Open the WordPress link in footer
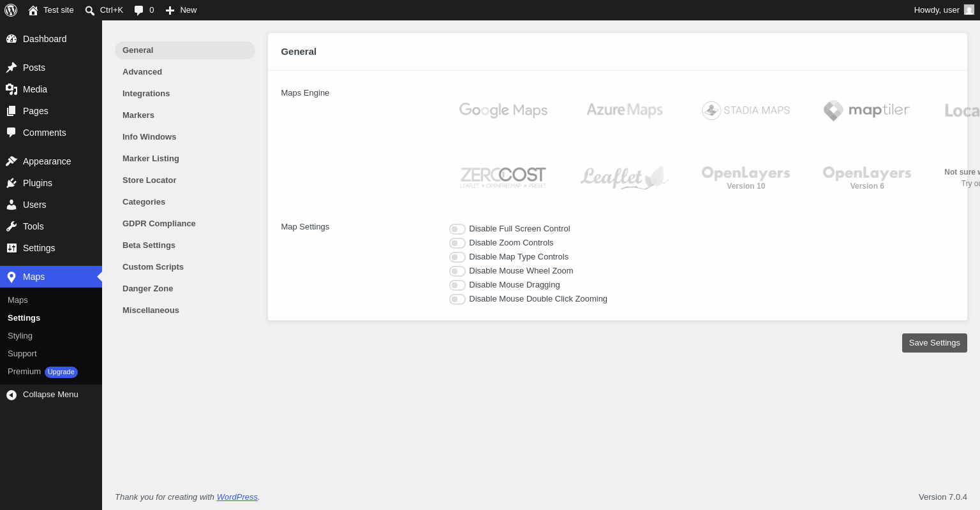This screenshot has width=980, height=510. (x=237, y=497)
